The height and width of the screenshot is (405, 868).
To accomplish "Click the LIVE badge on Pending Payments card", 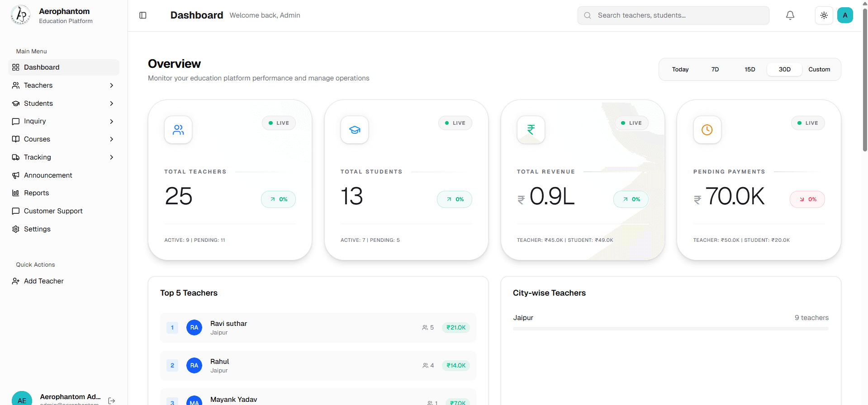I will (808, 123).
